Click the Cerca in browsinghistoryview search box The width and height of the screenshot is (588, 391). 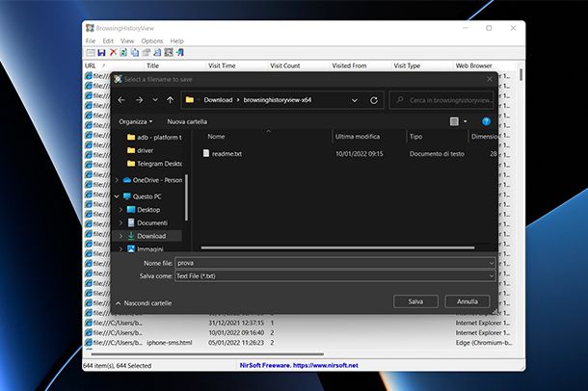441,100
